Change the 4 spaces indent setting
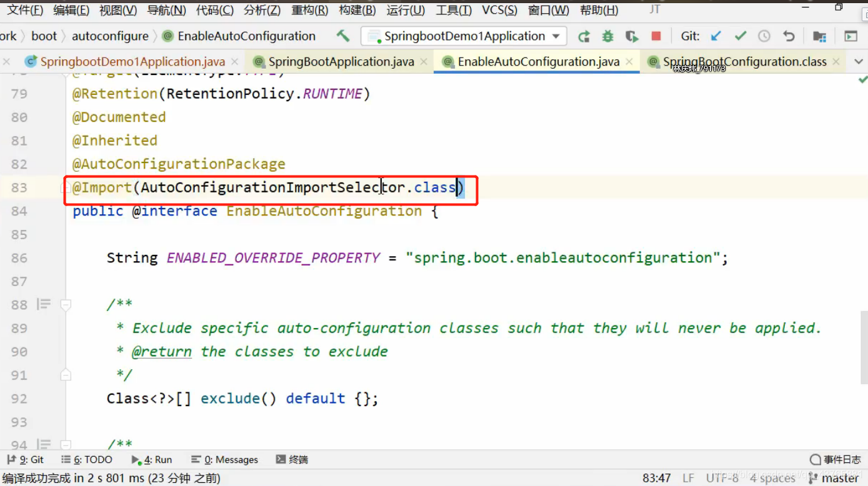 point(772,478)
